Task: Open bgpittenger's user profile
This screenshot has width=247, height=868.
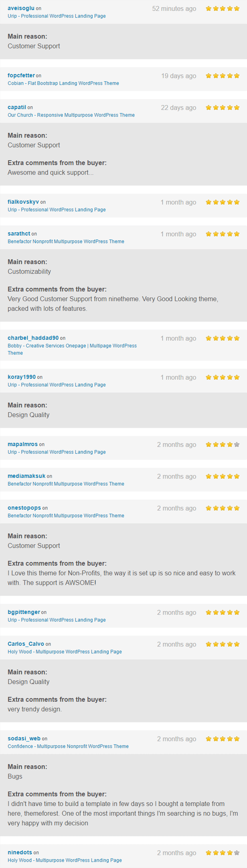Action: [x=24, y=612]
